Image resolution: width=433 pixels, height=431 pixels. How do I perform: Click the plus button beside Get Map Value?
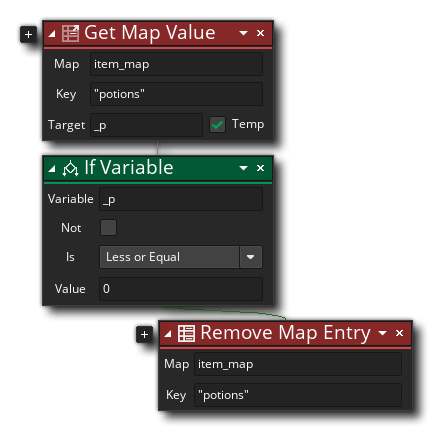[28, 34]
